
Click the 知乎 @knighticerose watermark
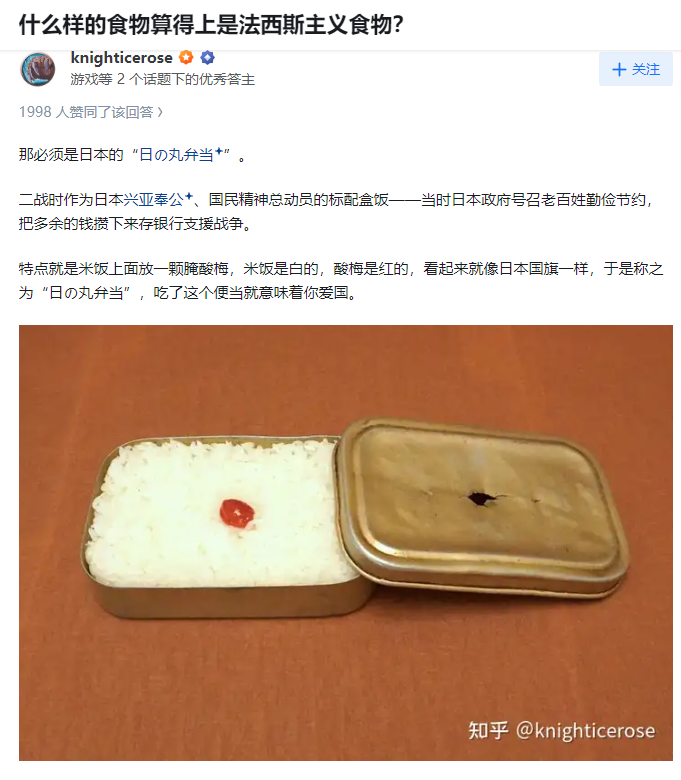(562, 730)
